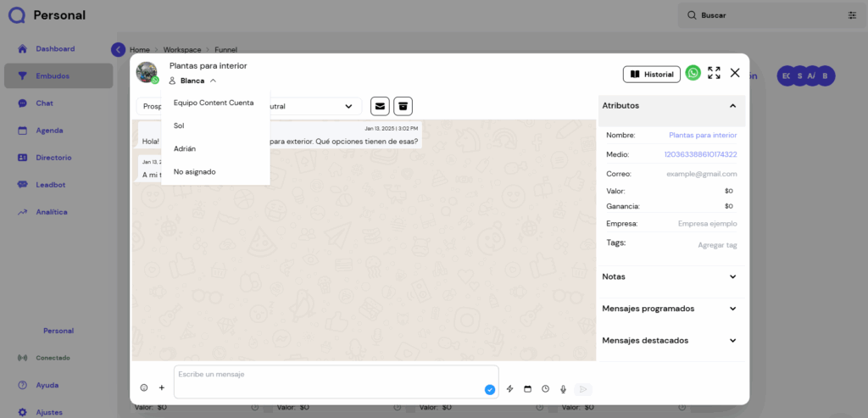This screenshot has width=868, height=418.
Task: Click the Leadbot robot icon
Action: tap(22, 185)
